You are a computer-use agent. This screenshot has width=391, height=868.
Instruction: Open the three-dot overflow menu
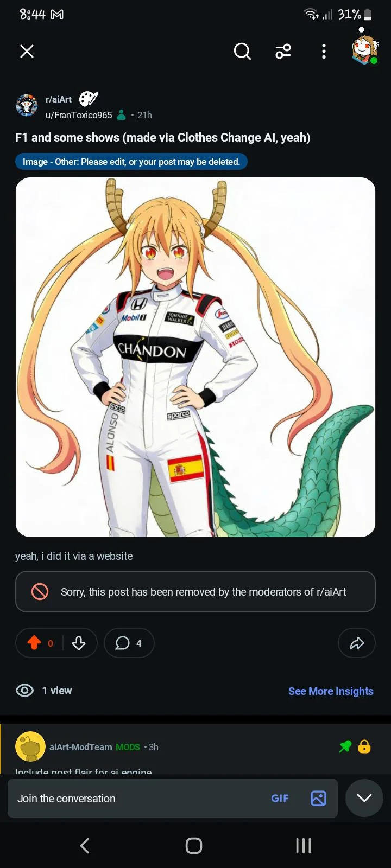pos(324,52)
